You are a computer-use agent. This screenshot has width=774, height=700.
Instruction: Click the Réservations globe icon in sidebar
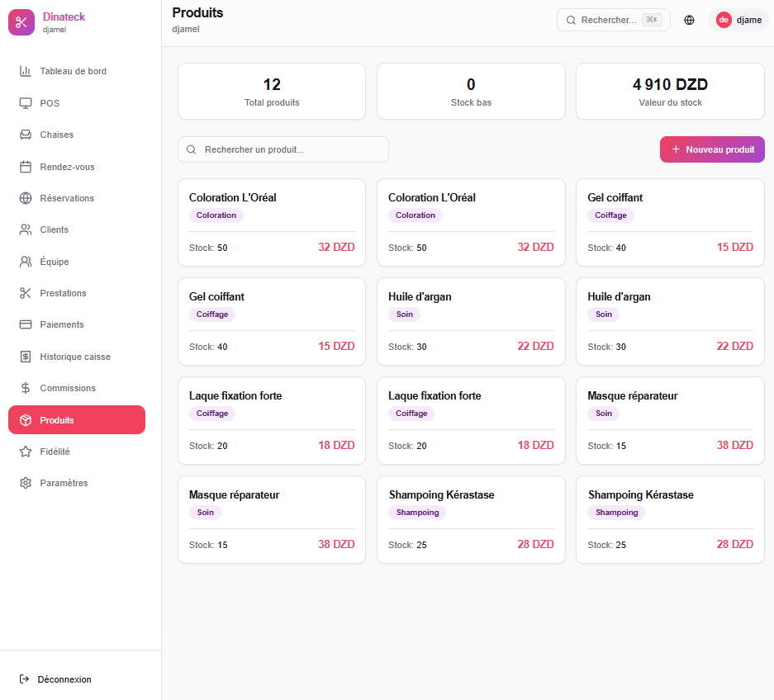[25, 198]
